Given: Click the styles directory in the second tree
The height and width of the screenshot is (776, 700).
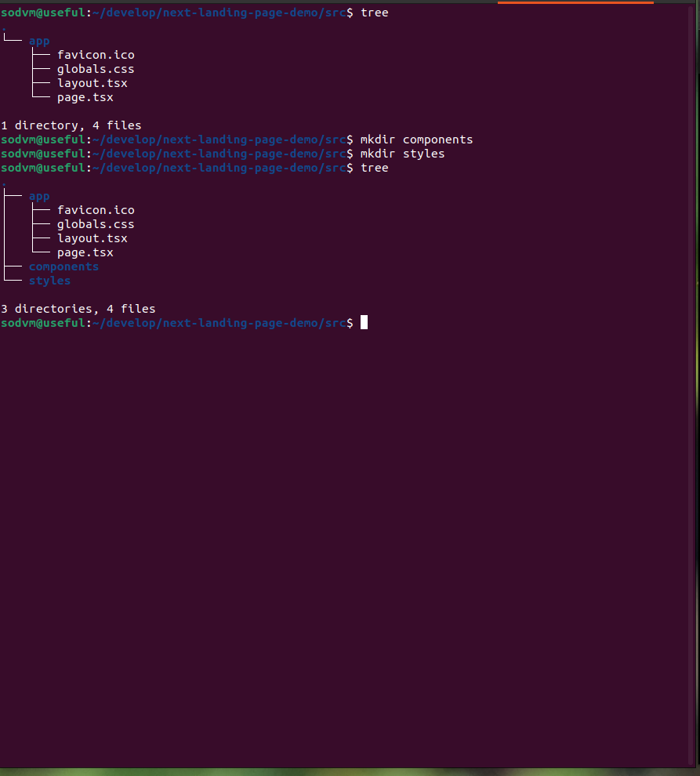Looking at the screenshot, I should pyautogui.click(x=49, y=280).
